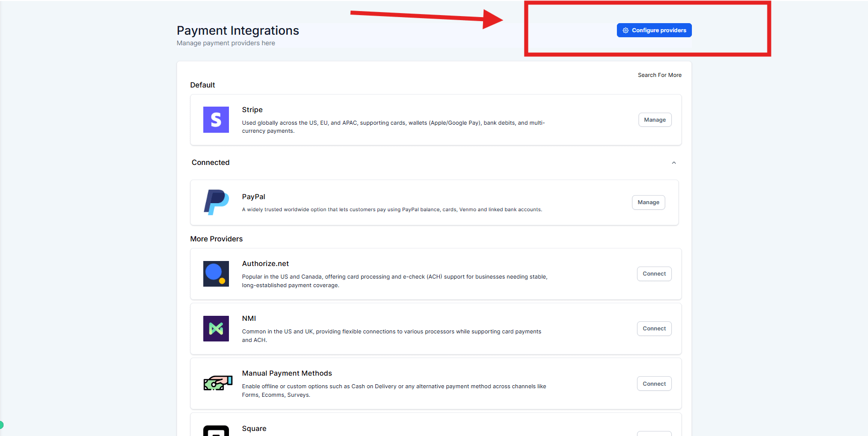The width and height of the screenshot is (868, 436).
Task: Click the Stripe description text
Action: pos(393,127)
